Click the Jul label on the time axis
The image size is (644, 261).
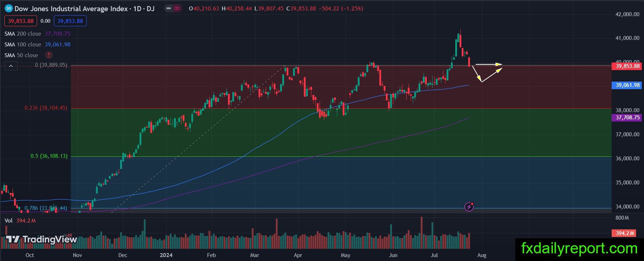pos(434,255)
